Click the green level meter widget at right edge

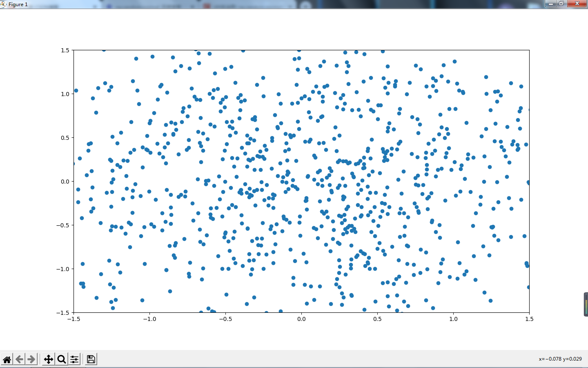586,305
